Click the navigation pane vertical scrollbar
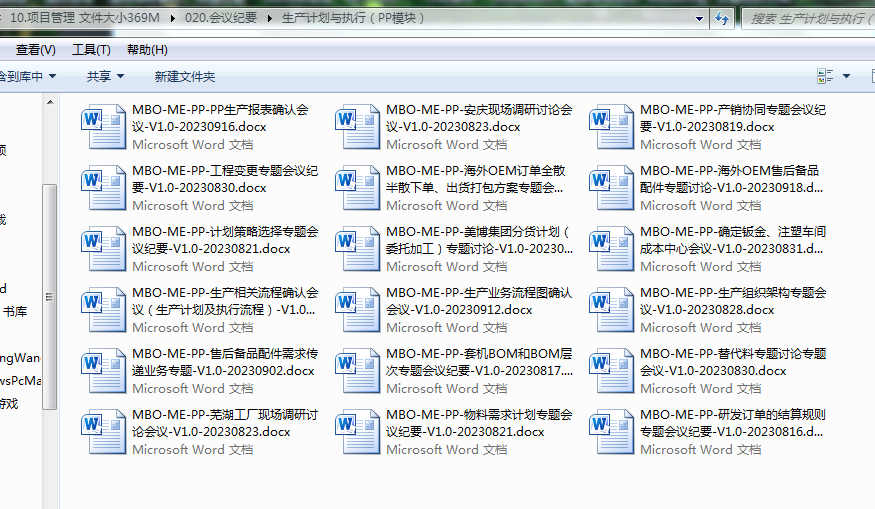The height and width of the screenshot is (509, 875). pyautogui.click(x=49, y=300)
